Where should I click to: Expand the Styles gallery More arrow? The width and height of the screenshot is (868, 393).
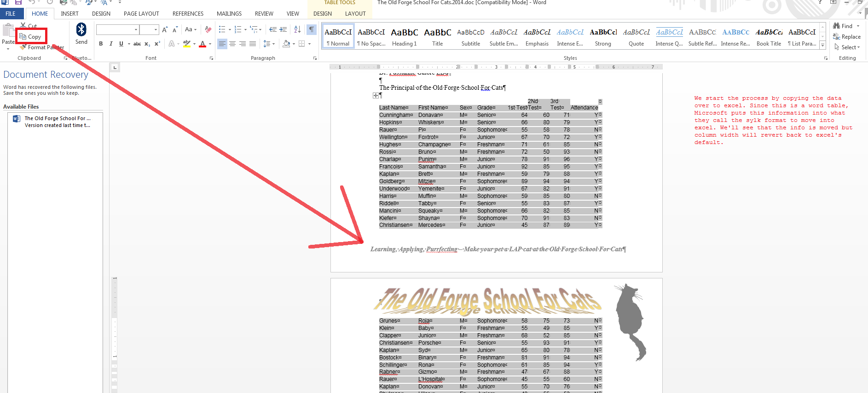tap(823, 45)
